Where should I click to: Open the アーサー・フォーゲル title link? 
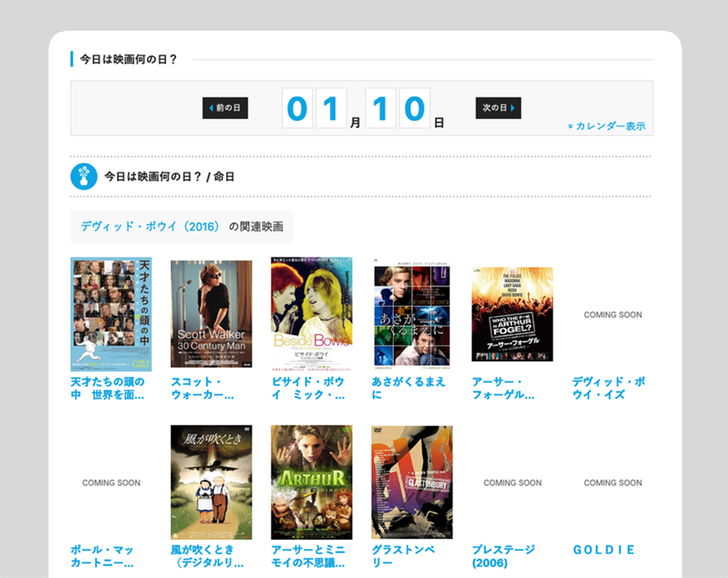click(x=503, y=388)
